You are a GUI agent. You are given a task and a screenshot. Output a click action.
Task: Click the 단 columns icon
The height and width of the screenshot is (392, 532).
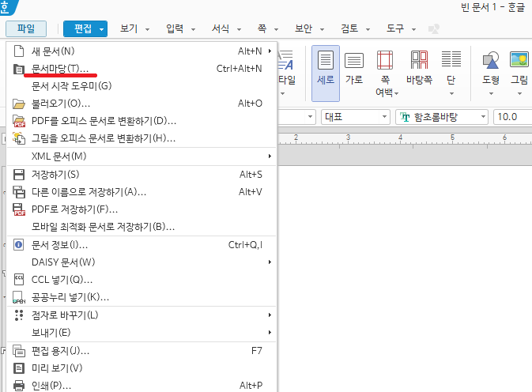pyautogui.click(x=451, y=59)
